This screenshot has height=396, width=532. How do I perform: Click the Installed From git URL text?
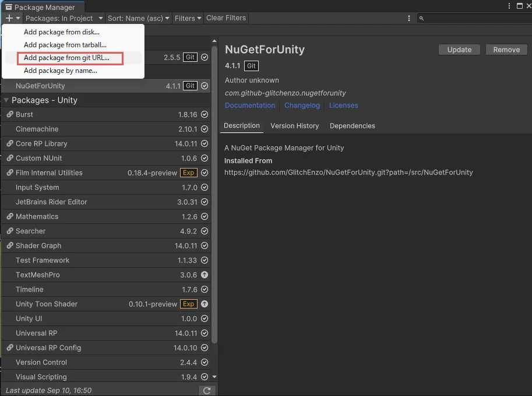[348, 173]
